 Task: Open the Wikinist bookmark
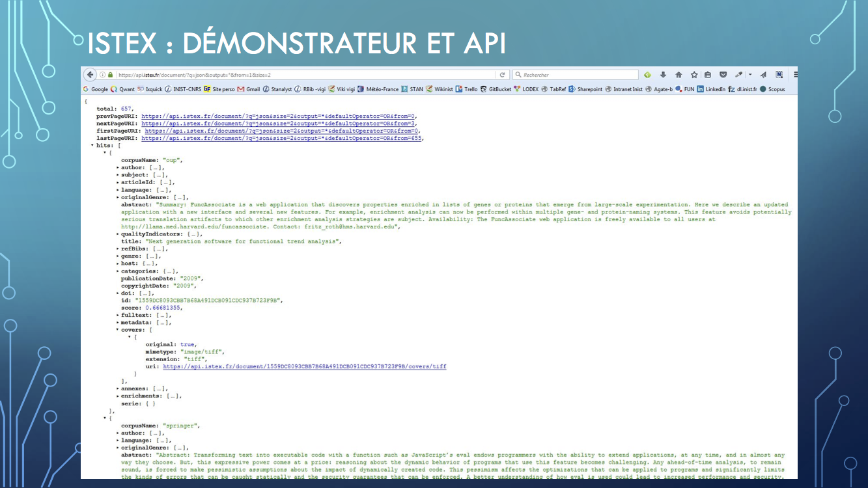coord(440,89)
